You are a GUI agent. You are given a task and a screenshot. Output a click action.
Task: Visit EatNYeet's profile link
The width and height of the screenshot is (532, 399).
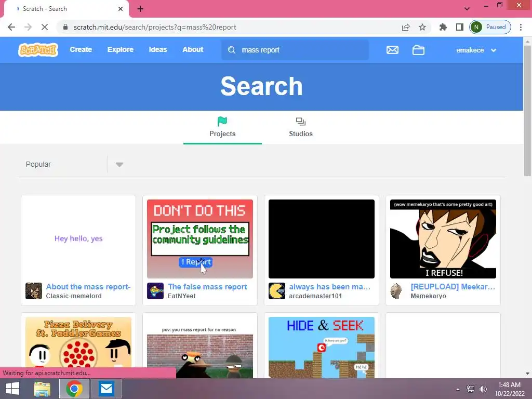coord(181,296)
